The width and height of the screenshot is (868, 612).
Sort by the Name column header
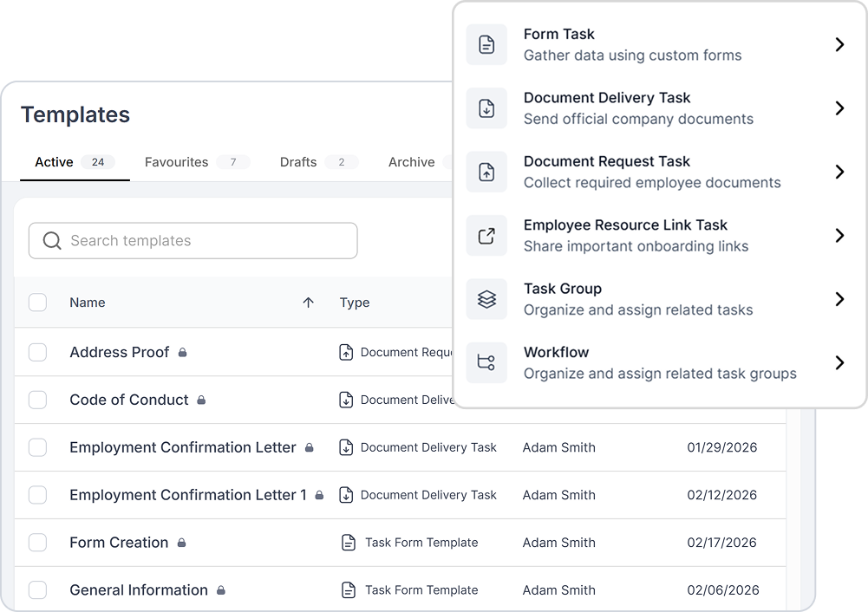(88, 303)
